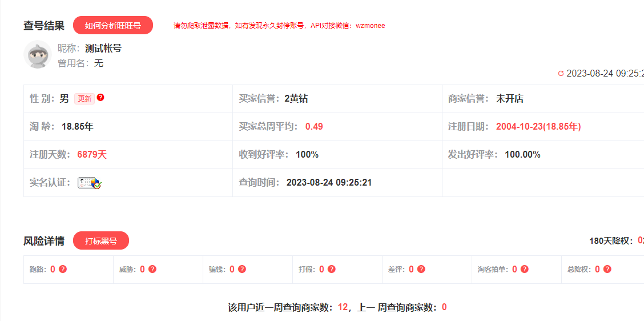Image resolution: width=644 pixels, height=321 pixels.
Task: Select the gender value 男
Action: (65, 99)
